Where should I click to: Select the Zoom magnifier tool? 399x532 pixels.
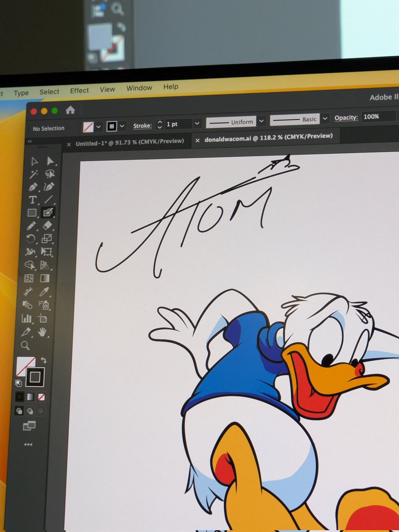[25, 345]
